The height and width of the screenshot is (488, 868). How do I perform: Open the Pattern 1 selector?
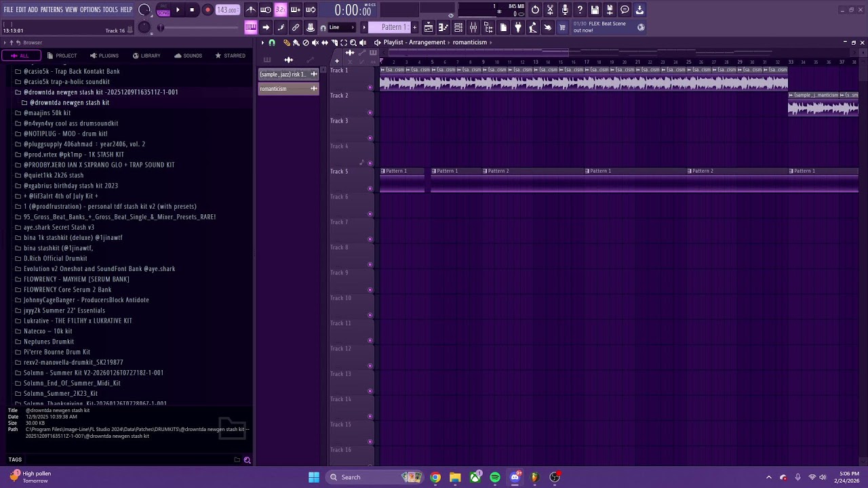pyautogui.click(x=393, y=28)
